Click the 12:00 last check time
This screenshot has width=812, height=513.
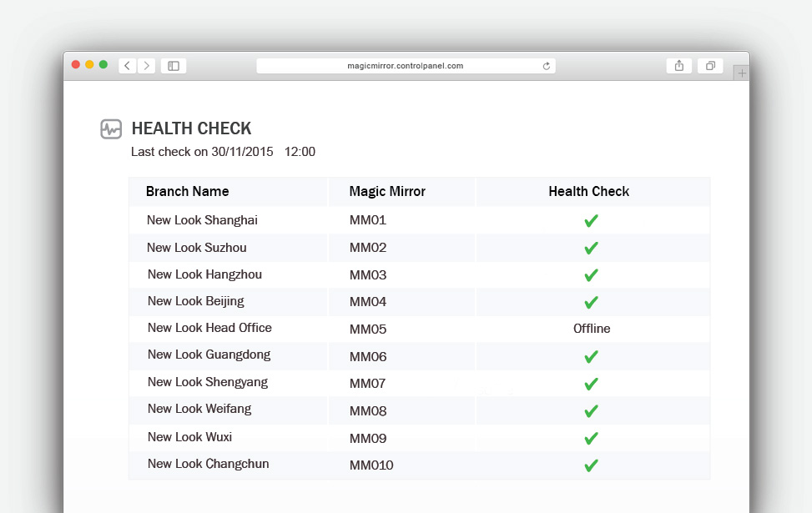click(x=300, y=152)
